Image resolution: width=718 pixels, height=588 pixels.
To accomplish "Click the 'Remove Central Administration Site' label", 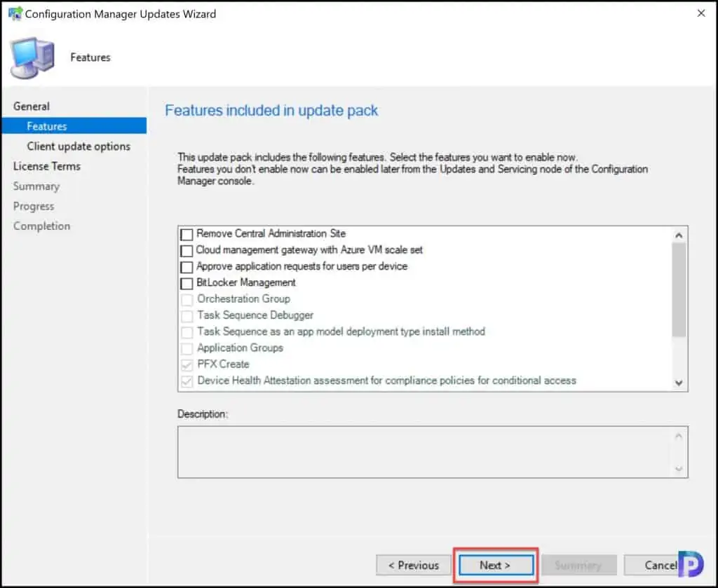I will [x=271, y=233].
